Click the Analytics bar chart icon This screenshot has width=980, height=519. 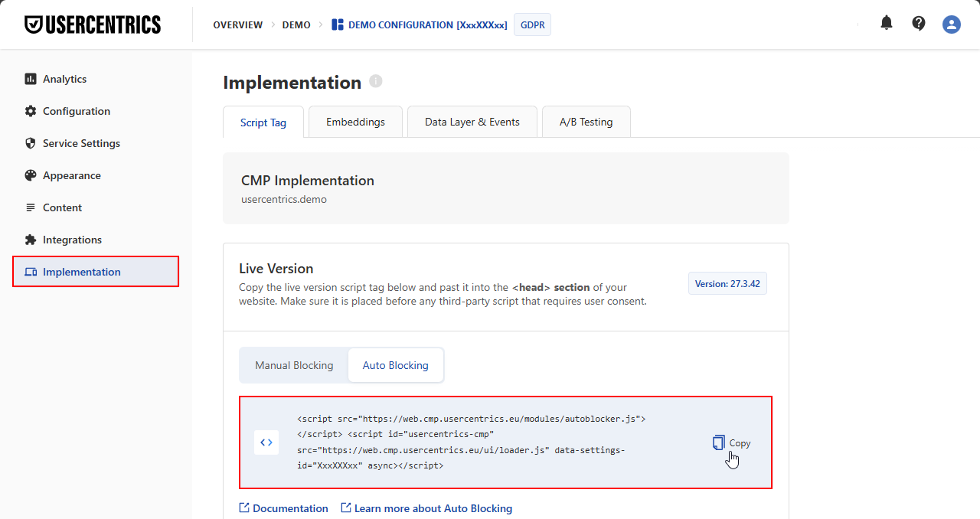pyautogui.click(x=31, y=79)
